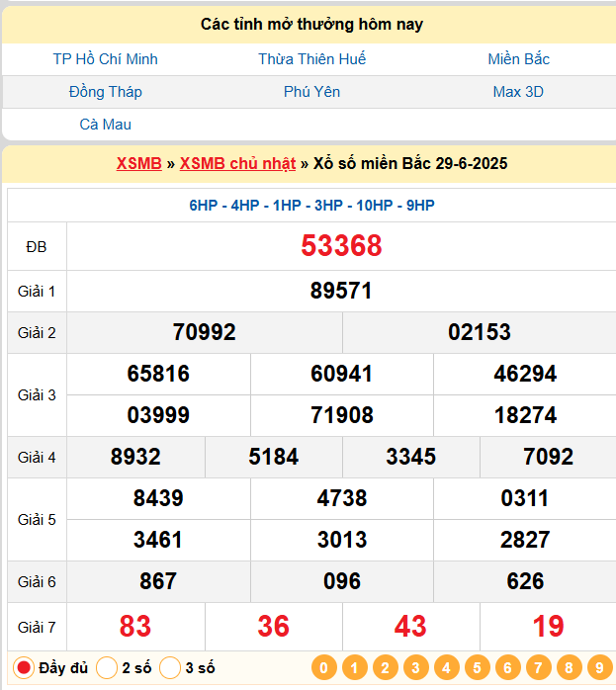Click the XSMB chủ nhật breadcrumb link
This screenshot has height=690, width=616.
237,163
